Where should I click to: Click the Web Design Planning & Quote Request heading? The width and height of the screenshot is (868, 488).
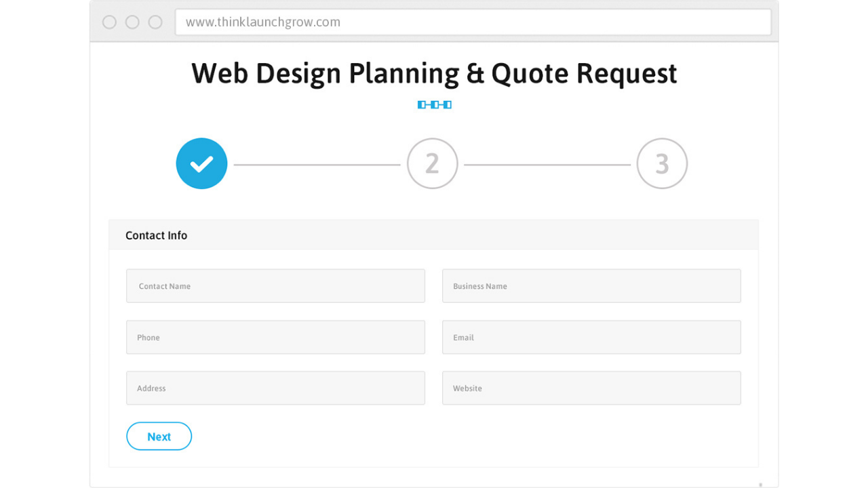(434, 73)
